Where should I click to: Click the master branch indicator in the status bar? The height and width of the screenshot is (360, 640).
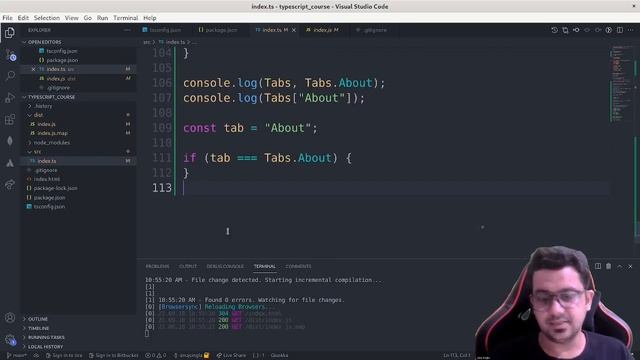pyautogui.click(x=16, y=356)
